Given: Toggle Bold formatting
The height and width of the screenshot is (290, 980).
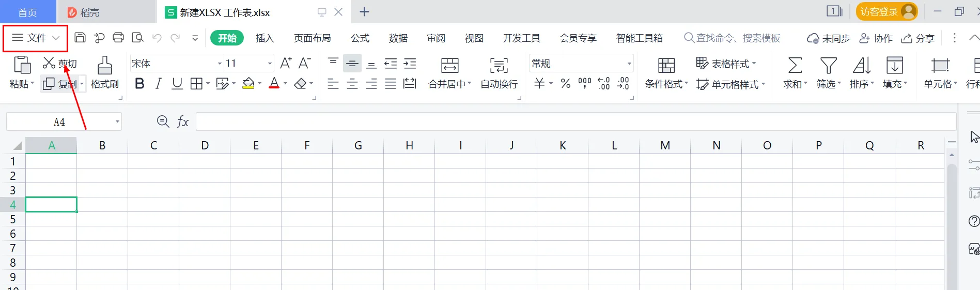Looking at the screenshot, I should [139, 84].
